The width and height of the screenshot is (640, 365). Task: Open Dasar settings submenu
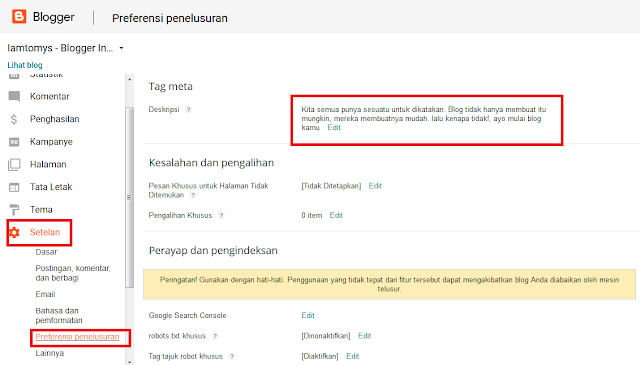(x=47, y=252)
